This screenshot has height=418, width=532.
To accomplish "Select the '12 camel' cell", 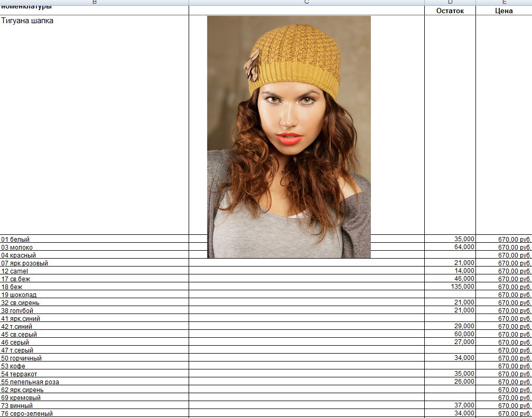I will pos(95,271).
